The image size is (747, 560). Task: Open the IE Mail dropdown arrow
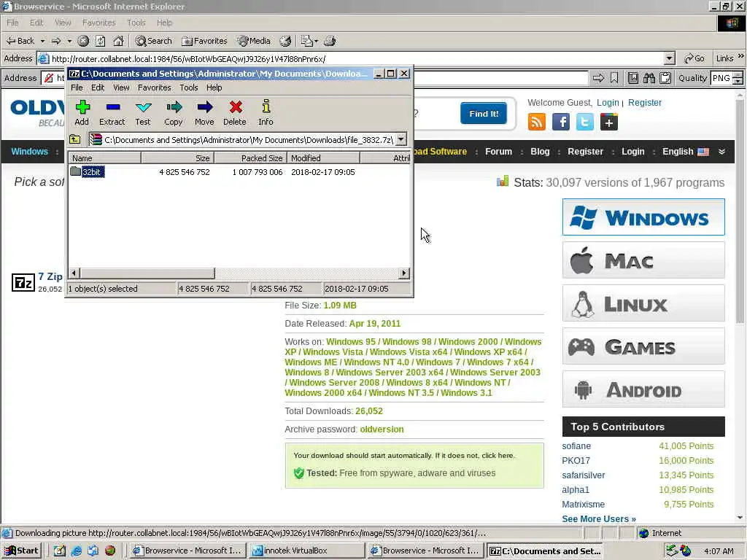point(316,41)
